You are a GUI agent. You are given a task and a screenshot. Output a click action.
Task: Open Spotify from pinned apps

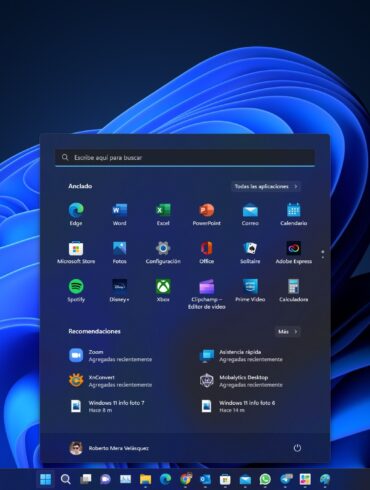click(76, 290)
